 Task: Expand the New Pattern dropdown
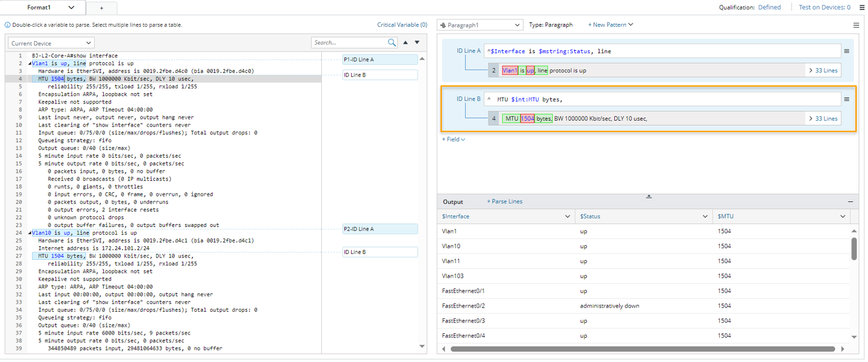610,25
